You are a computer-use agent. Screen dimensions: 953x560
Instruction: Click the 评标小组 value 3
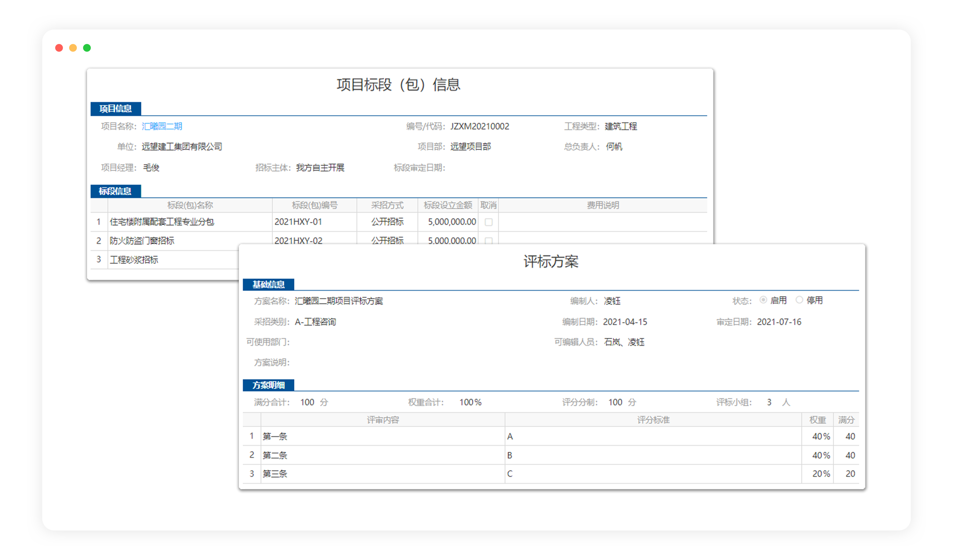pyautogui.click(x=769, y=403)
